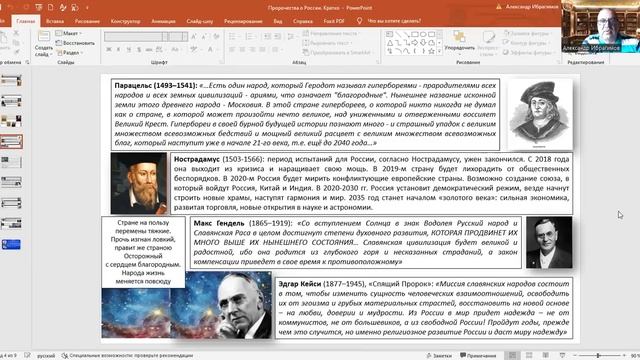Viewport: 640px width, 360px height.
Task: Select the blue last slide thumbnail
Action: tap(11, 244)
